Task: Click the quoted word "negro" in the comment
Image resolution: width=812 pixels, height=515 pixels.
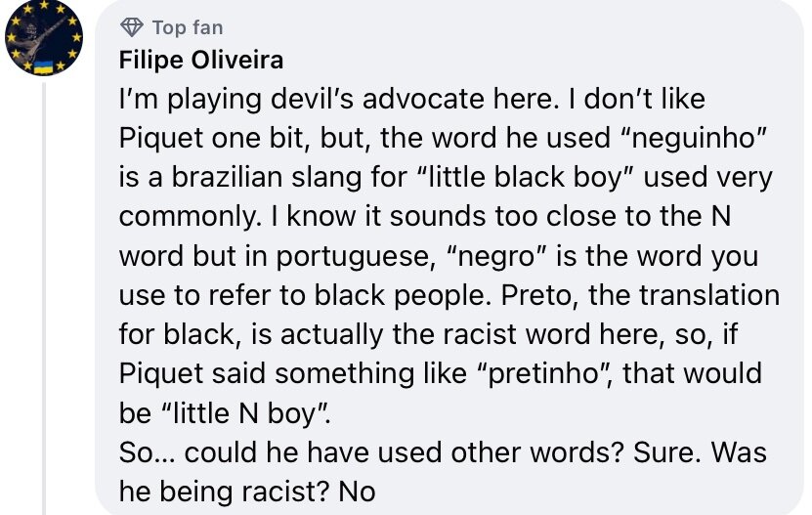Action: click(495, 256)
